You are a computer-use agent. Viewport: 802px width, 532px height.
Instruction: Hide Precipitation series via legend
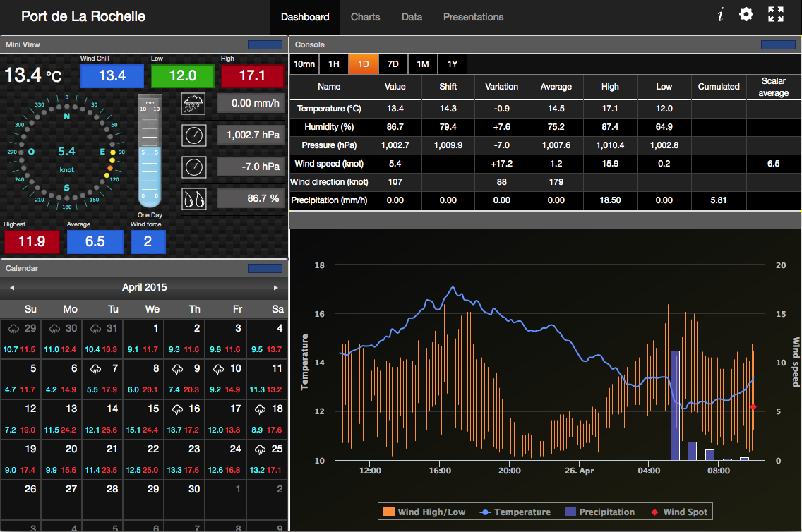(x=599, y=512)
